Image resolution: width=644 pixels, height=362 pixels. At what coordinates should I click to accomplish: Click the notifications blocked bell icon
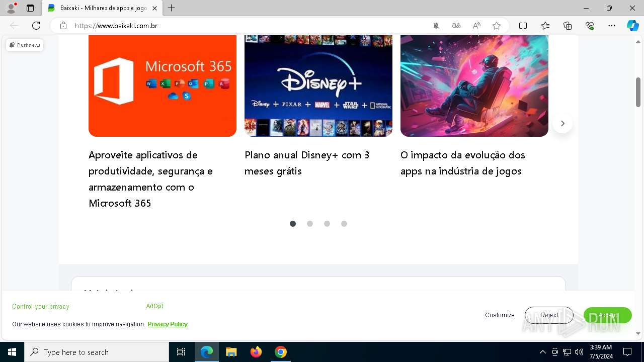pyautogui.click(x=436, y=26)
